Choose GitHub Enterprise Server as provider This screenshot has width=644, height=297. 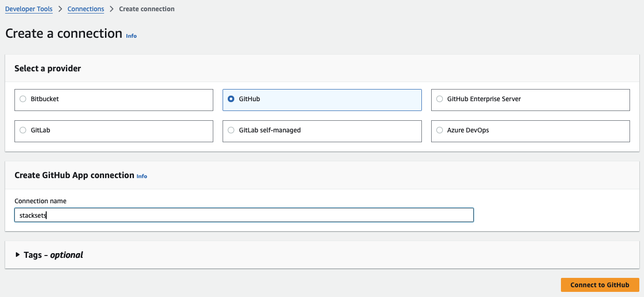tap(439, 99)
